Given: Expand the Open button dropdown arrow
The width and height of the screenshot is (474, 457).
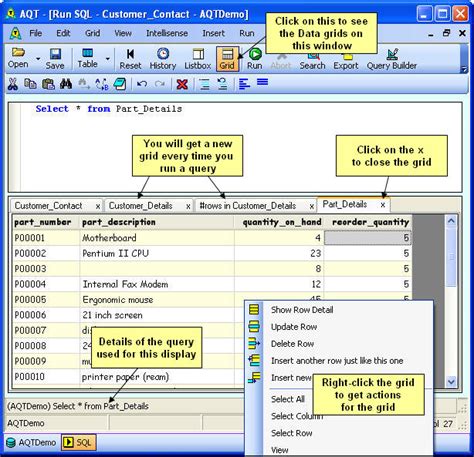Looking at the screenshot, I should (38, 59).
